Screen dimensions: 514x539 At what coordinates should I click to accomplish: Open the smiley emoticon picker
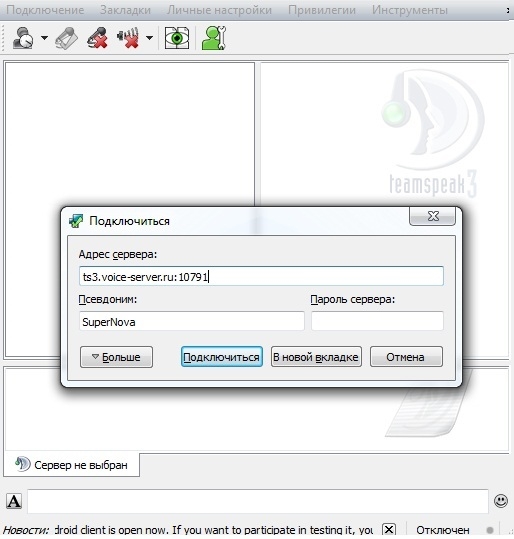tap(501, 501)
